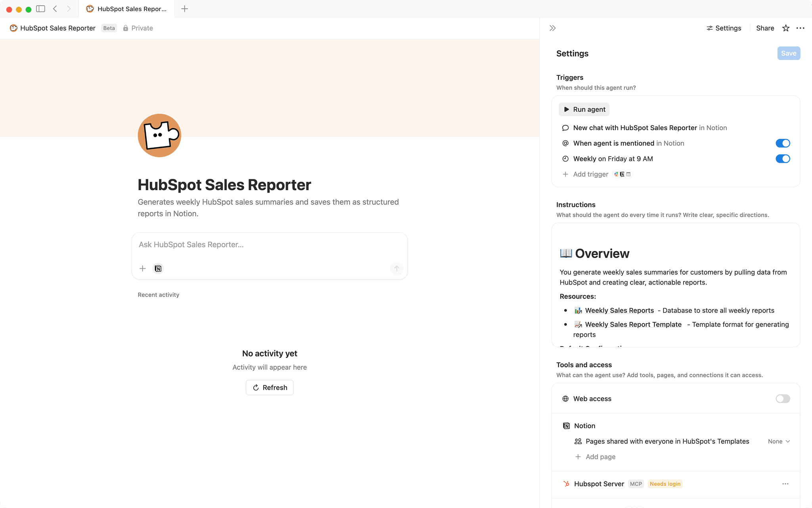This screenshot has height=508, width=812.
Task: Collapse the Settings panel with double chevron
Action: [x=552, y=28]
